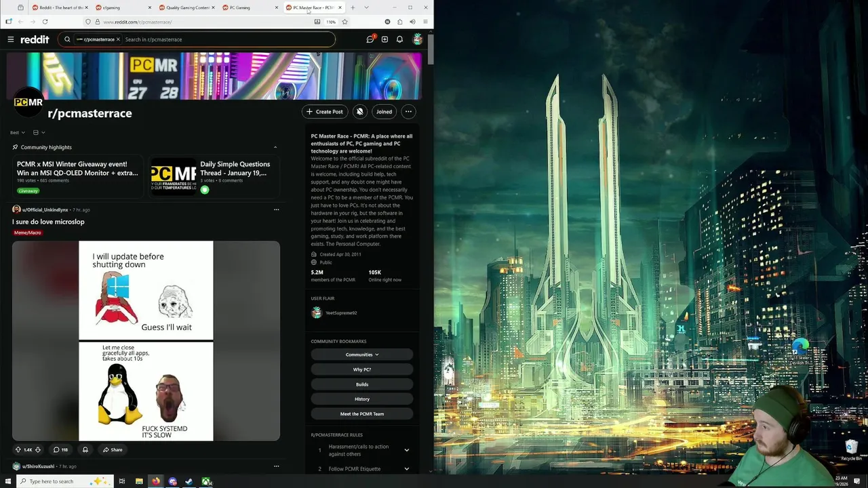Open overflow menu for u/Official_Unkindlynx post

276,209
